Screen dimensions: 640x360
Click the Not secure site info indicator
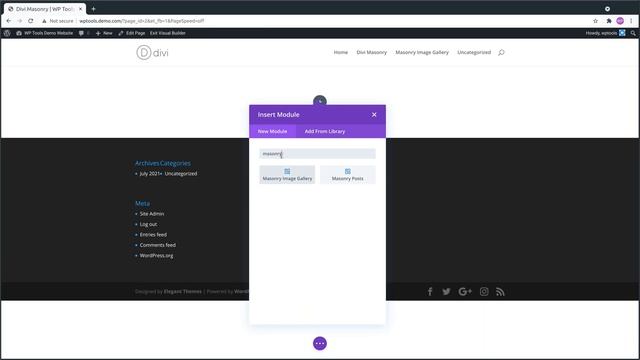58,21
